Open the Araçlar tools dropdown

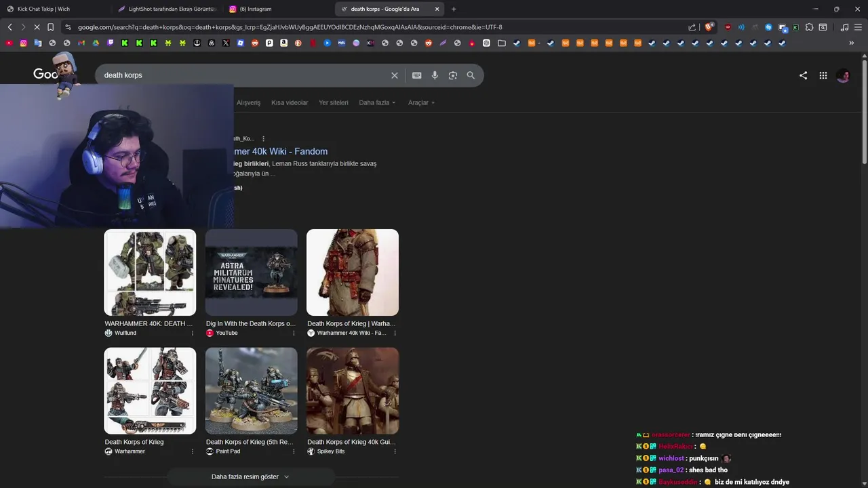click(421, 102)
